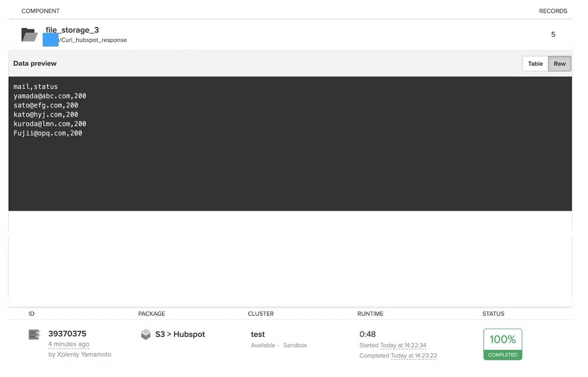Click the CLUSTER column header
The width and height of the screenshot is (588, 377).
click(261, 314)
